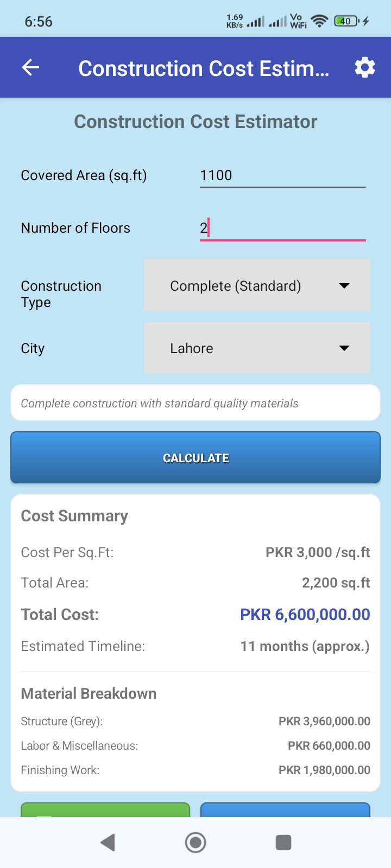Tap the Estimated Timeline value
The width and height of the screenshot is (391, 868).
pyautogui.click(x=305, y=646)
